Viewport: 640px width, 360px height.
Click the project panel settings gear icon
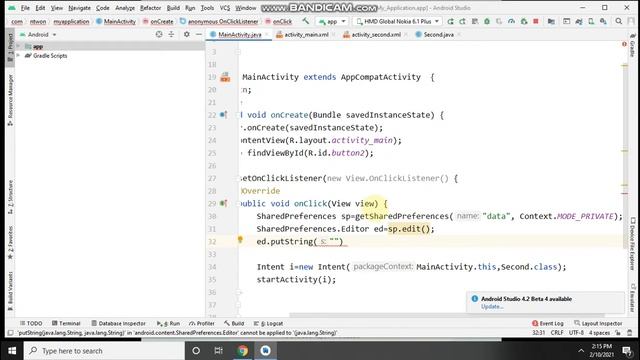pos(187,35)
